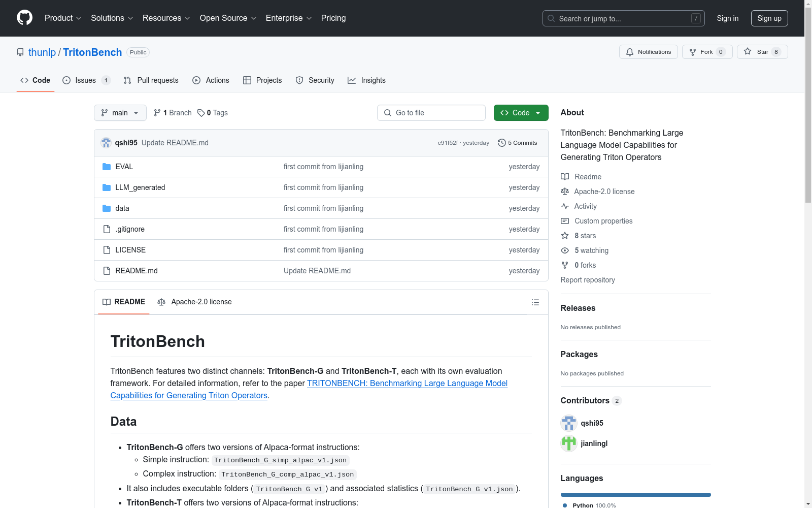
Task: Open the EVAL folder
Action: pyautogui.click(x=124, y=167)
